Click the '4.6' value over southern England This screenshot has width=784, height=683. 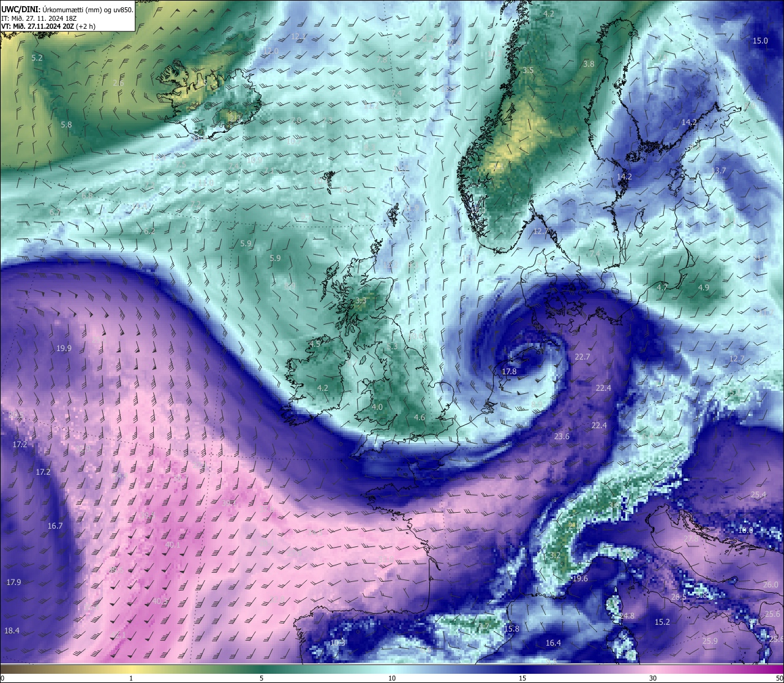coord(420,417)
